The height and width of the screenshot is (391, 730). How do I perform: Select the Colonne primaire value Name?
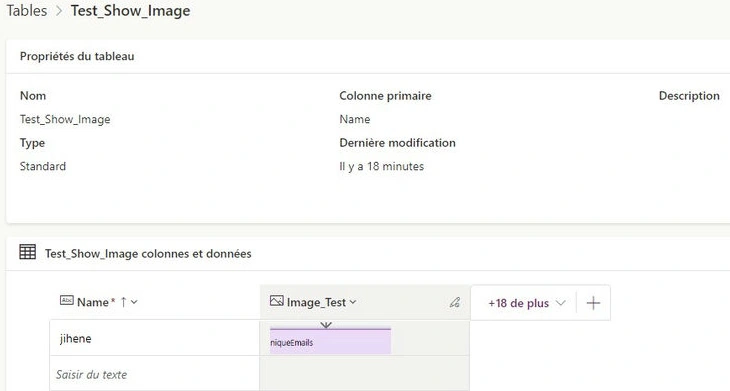[355, 119]
